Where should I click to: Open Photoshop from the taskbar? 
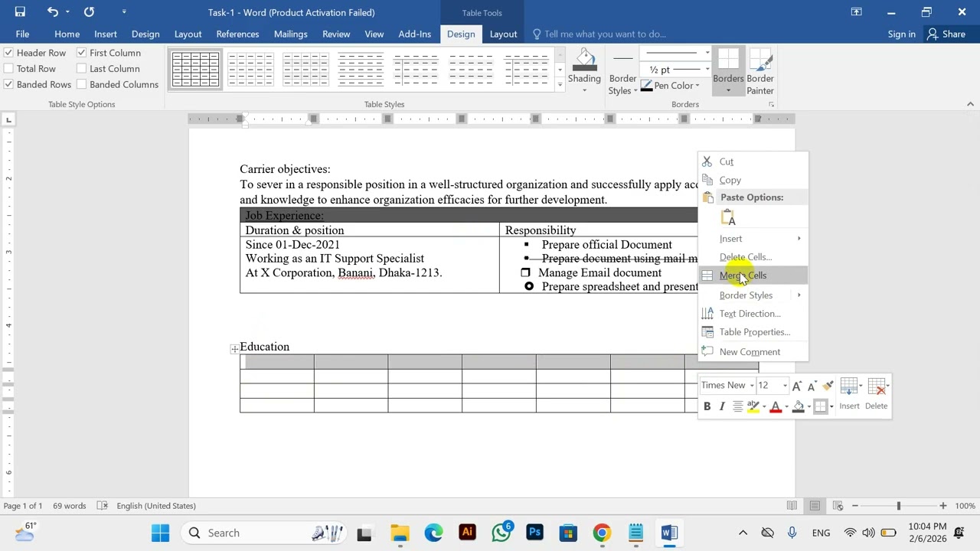534,533
